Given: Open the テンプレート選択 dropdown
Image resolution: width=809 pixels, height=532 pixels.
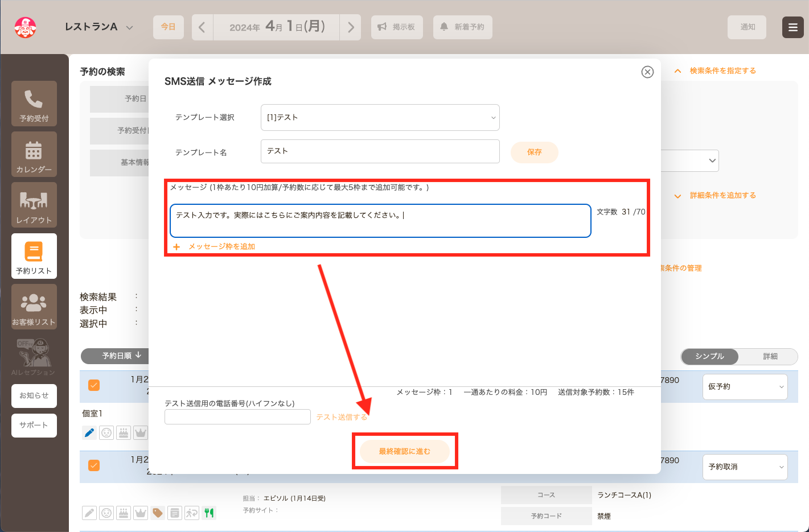Looking at the screenshot, I should (380, 117).
